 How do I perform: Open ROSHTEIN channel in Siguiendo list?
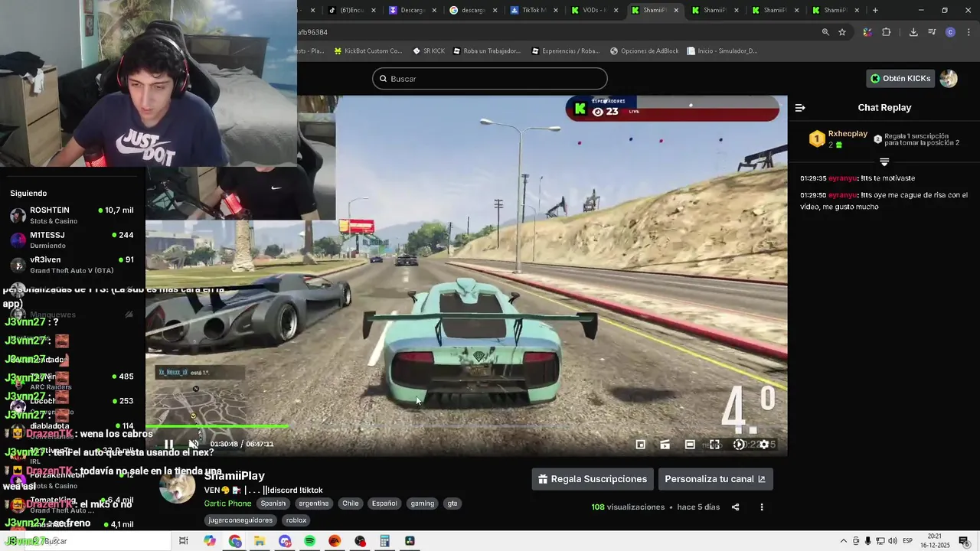pyautogui.click(x=73, y=215)
